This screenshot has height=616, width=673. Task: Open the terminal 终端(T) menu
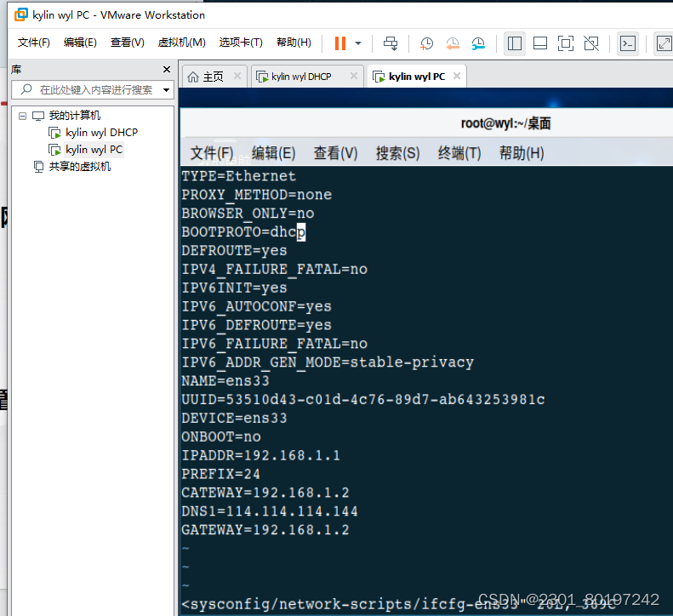(x=459, y=153)
